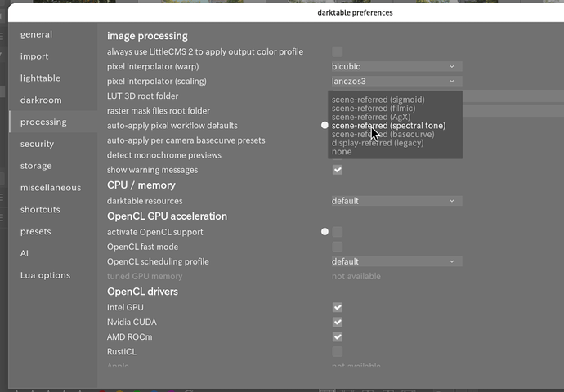This screenshot has width=564, height=392.
Task: Click auto-apply per camera basecurve presets label
Action: [x=186, y=140]
